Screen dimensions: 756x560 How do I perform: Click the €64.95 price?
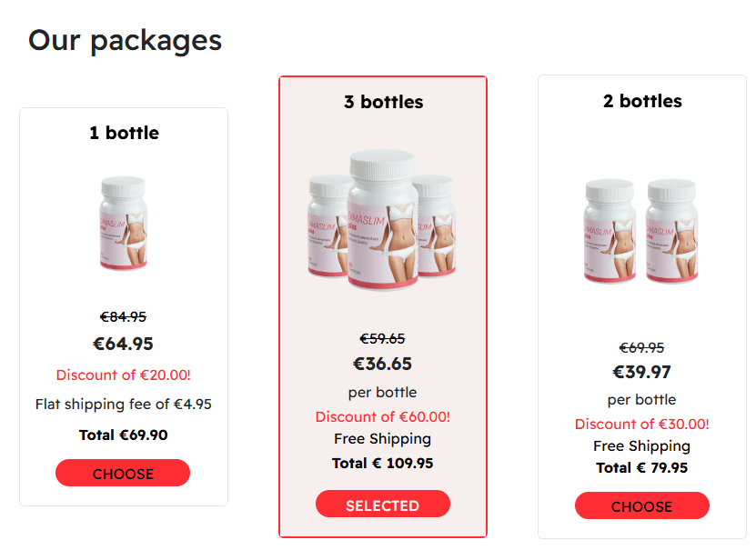click(123, 344)
